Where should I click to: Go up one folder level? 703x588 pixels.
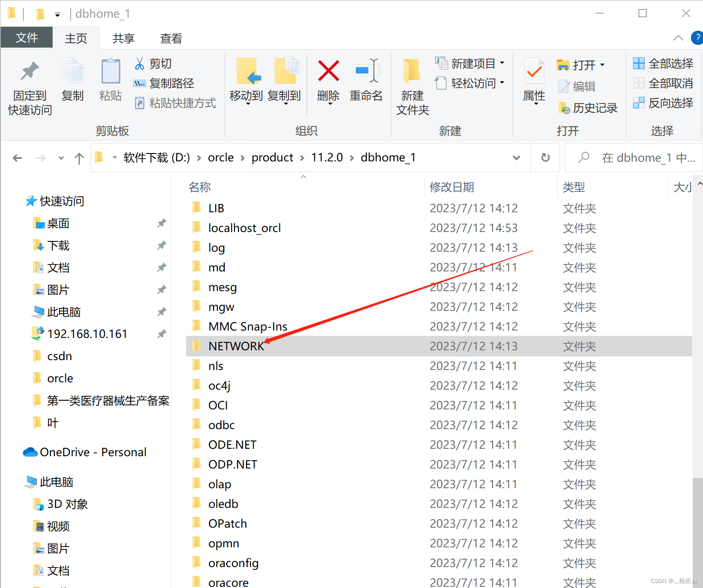tap(79, 158)
